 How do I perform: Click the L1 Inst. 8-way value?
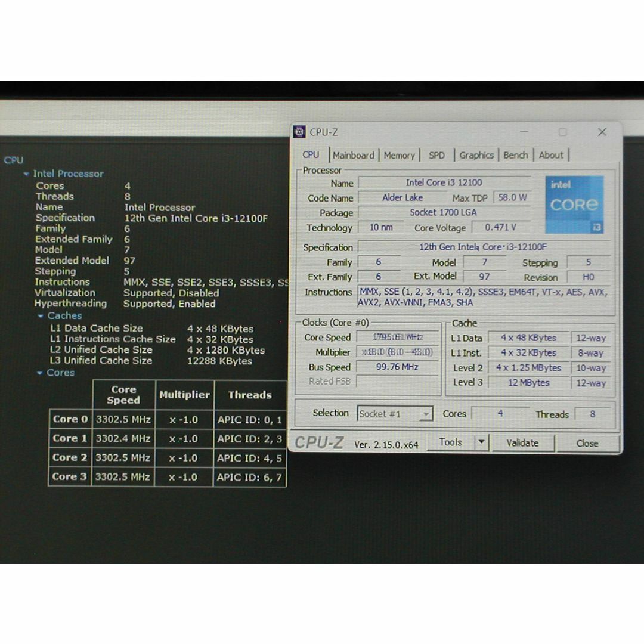click(591, 353)
